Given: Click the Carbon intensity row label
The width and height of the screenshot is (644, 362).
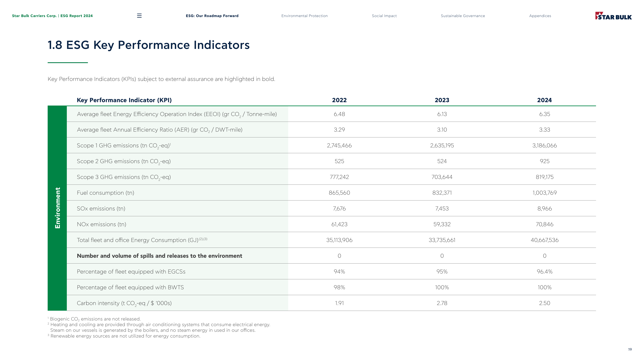Looking at the screenshot, I should pyautogui.click(x=124, y=303).
